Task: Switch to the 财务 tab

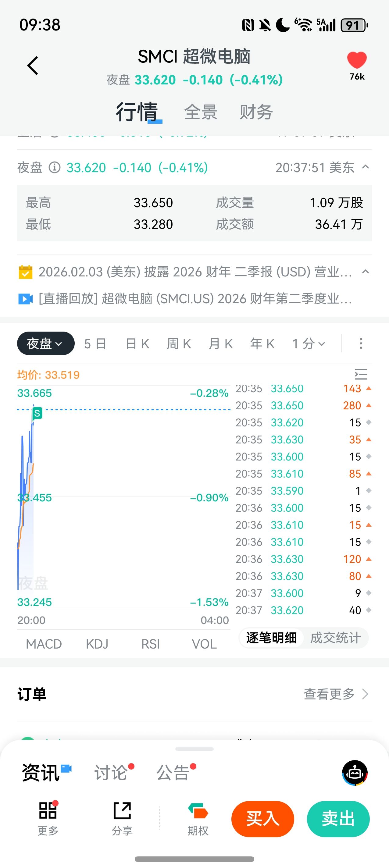Action: pos(256,112)
